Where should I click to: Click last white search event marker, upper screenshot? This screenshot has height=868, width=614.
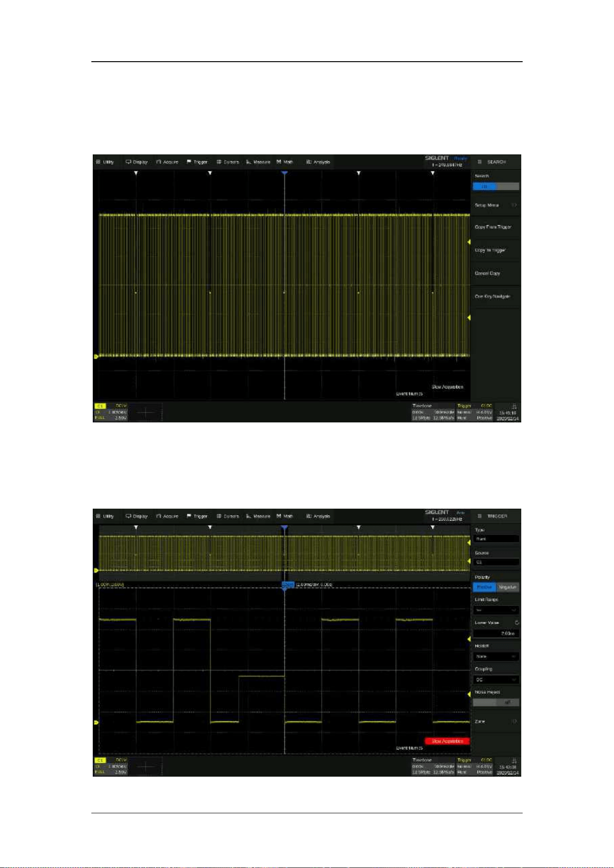(x=433, y=173)
